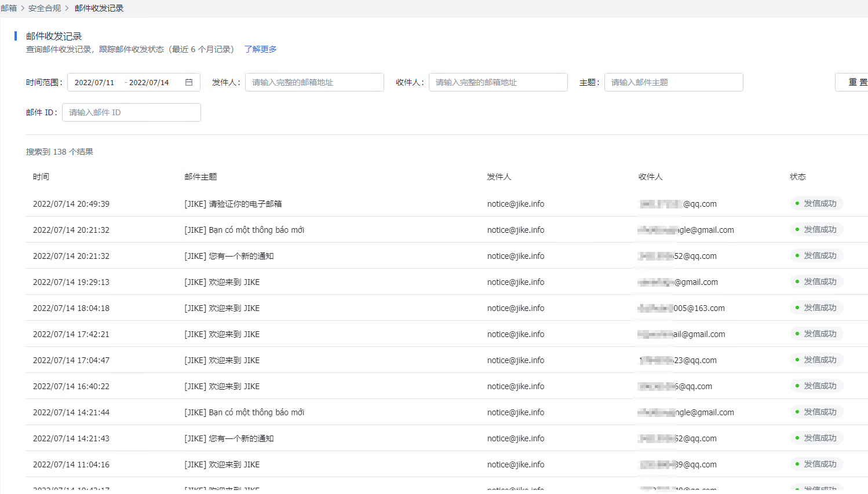Viewport: 868px width, 494px height.
Task: Select start date 2022/07/11
Action: (94, 83)
